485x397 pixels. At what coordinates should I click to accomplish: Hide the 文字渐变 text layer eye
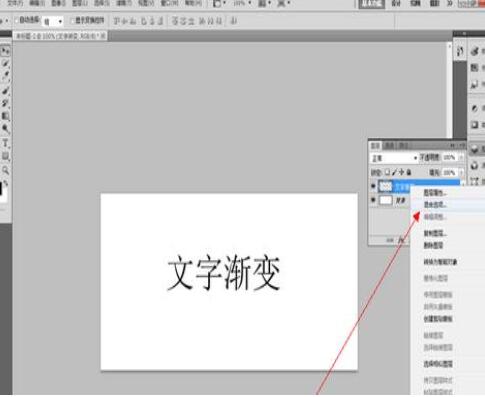(x=373, y=186)
